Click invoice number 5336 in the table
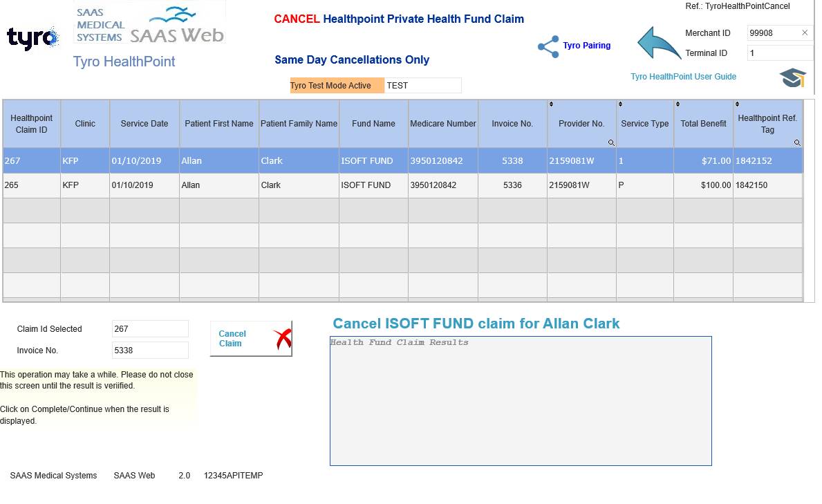822x504 pixels. [512, 185]
